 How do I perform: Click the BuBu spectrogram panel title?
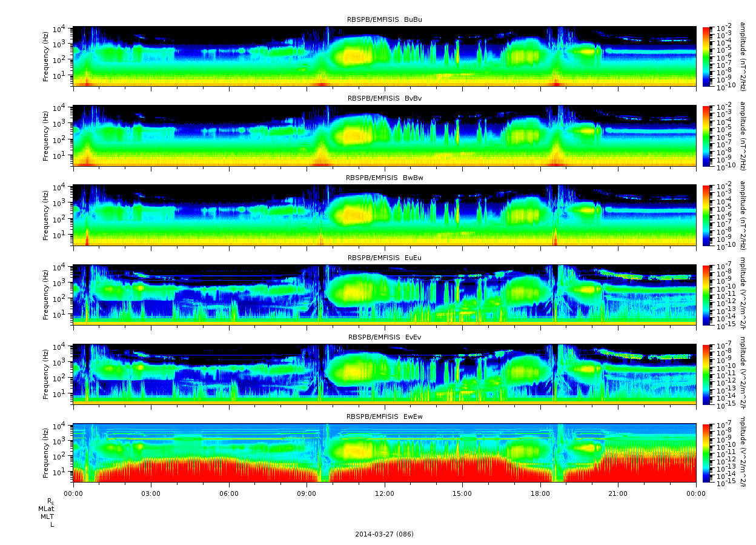pyautogui.click(x=384, y=19)
